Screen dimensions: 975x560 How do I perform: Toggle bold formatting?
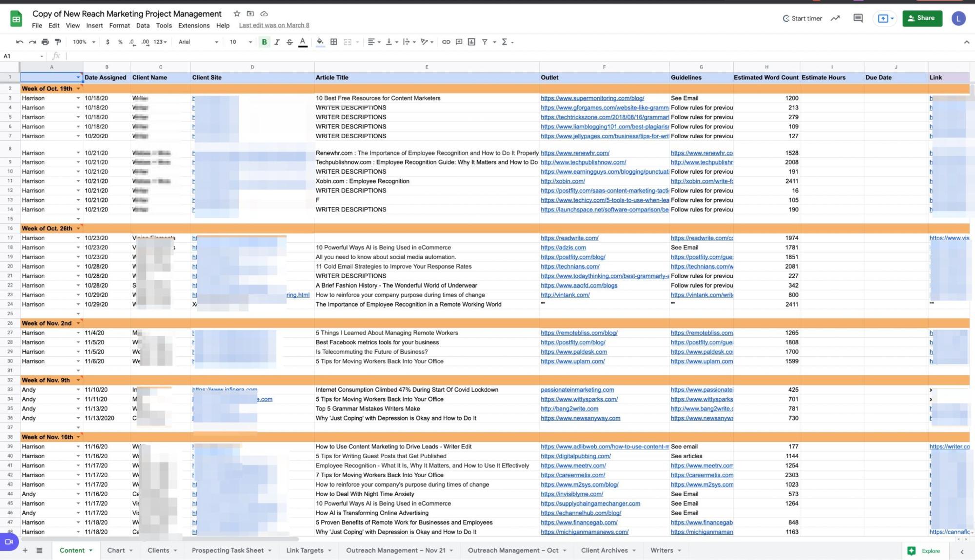click(x=264, y=42)
